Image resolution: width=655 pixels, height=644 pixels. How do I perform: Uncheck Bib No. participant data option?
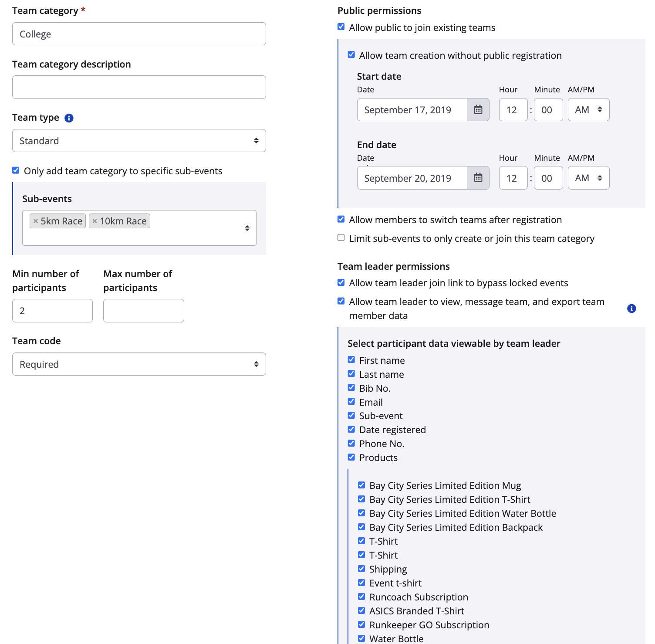coord(351,388)
